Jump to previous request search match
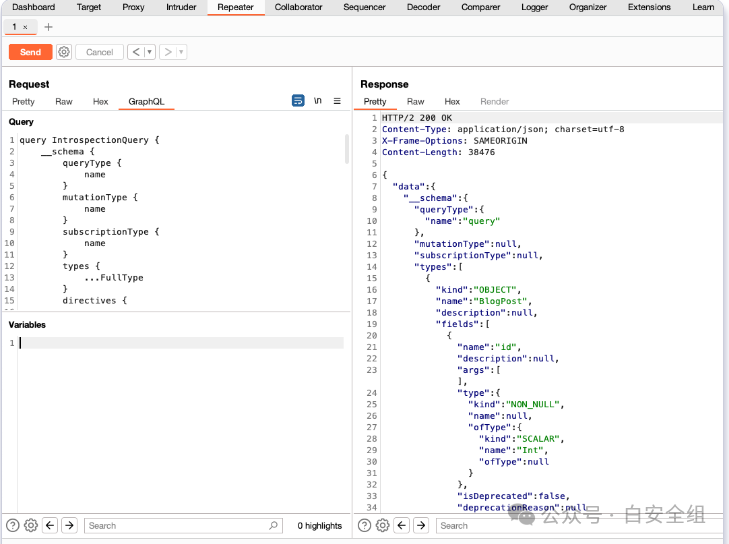This screenshot has width=729, height=544. 50,525
